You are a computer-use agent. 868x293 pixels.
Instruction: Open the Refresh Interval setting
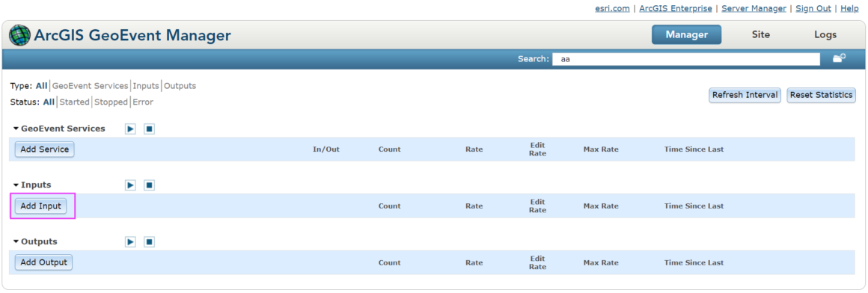click(x=745, y=95)
